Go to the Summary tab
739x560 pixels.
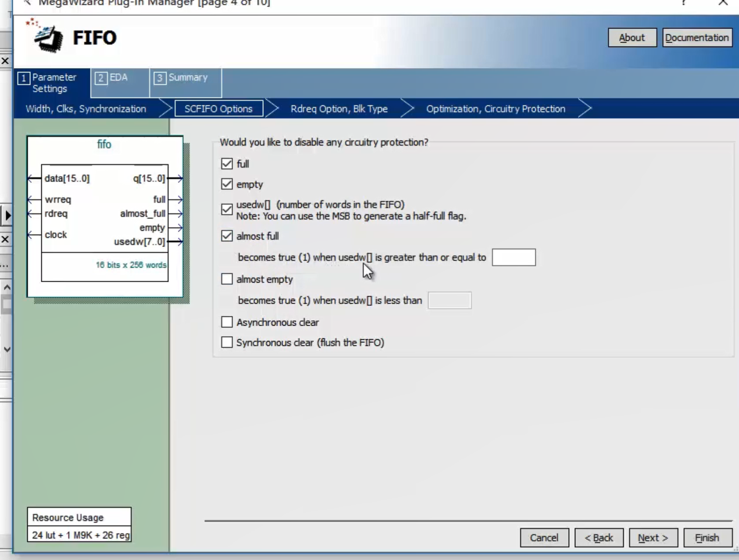pos(186,83)
